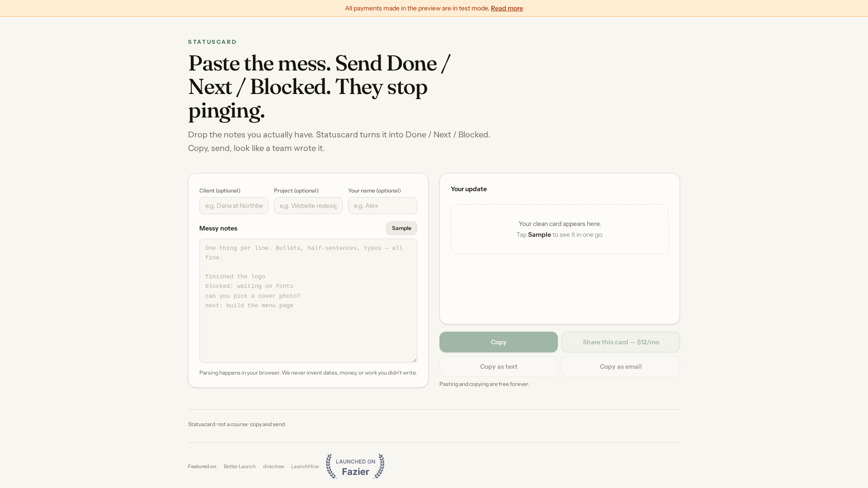This screenshot has height=488, width=868.
Task: Click inside the Messy notes textarea
Action: [308, 300]
